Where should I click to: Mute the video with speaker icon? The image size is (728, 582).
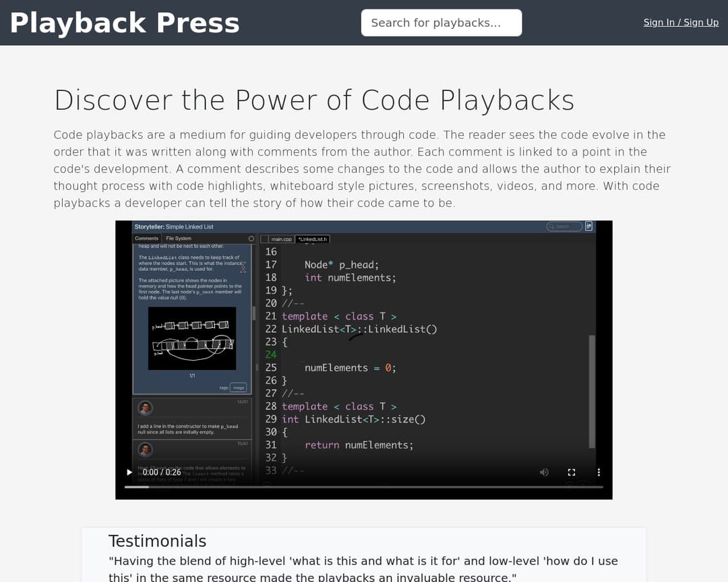(x=544, y=472)
